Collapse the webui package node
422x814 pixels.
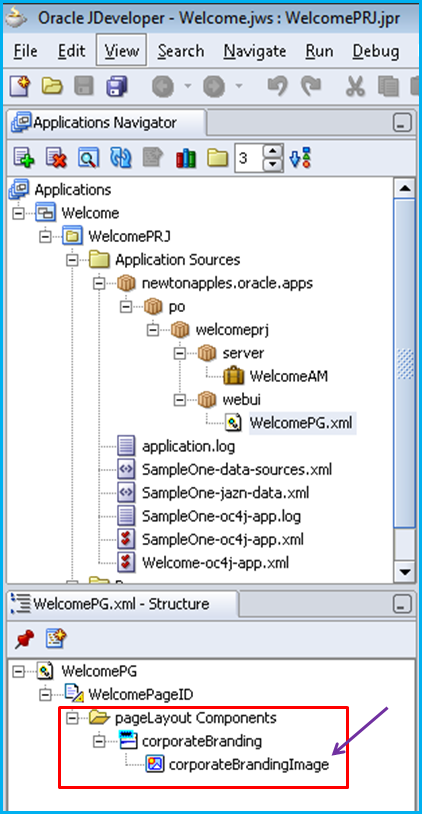(180, 400)
